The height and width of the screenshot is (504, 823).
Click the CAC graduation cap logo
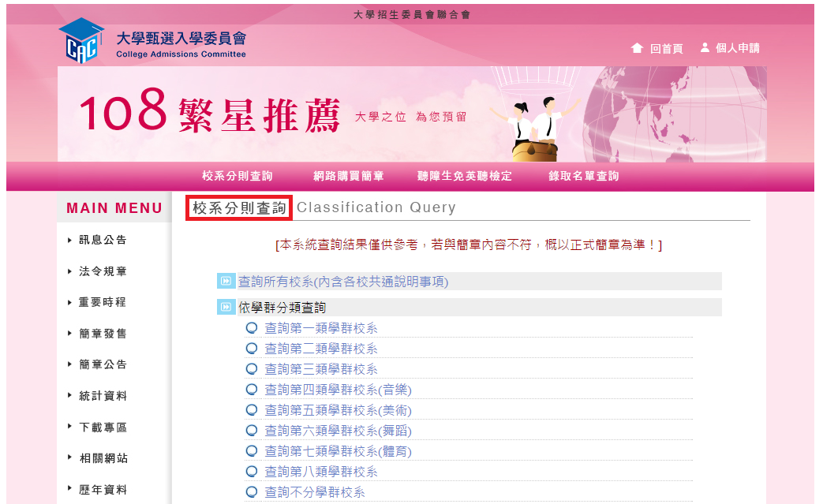80,41
